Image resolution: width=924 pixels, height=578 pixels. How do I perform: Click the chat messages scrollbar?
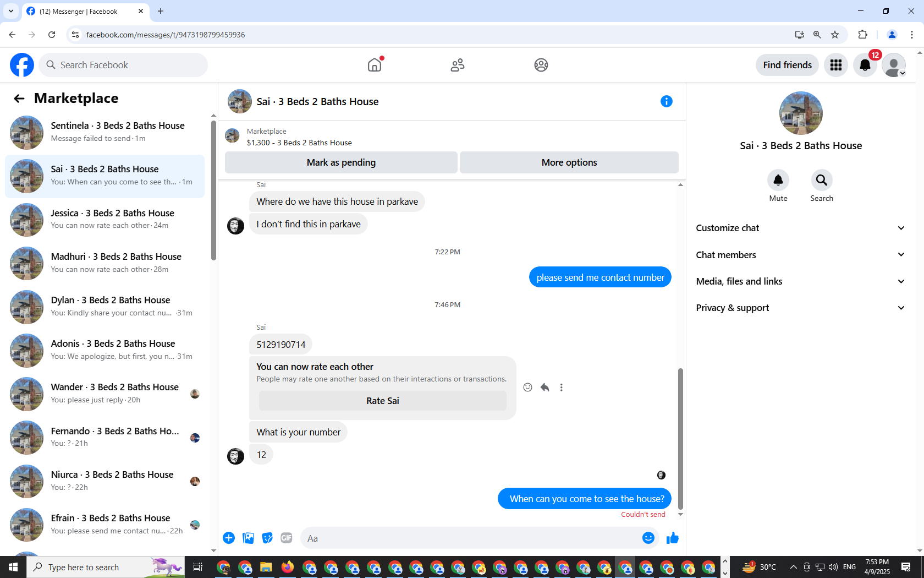pos(680,439)
